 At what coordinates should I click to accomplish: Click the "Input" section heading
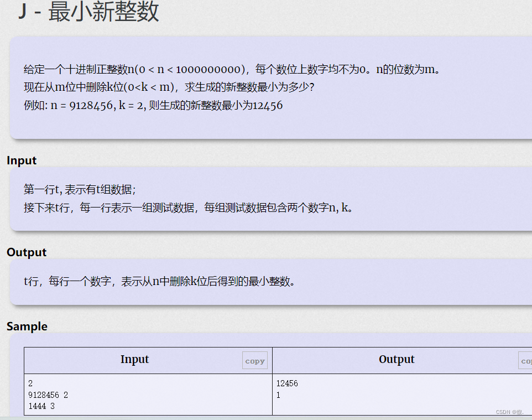tap(20, 160)
